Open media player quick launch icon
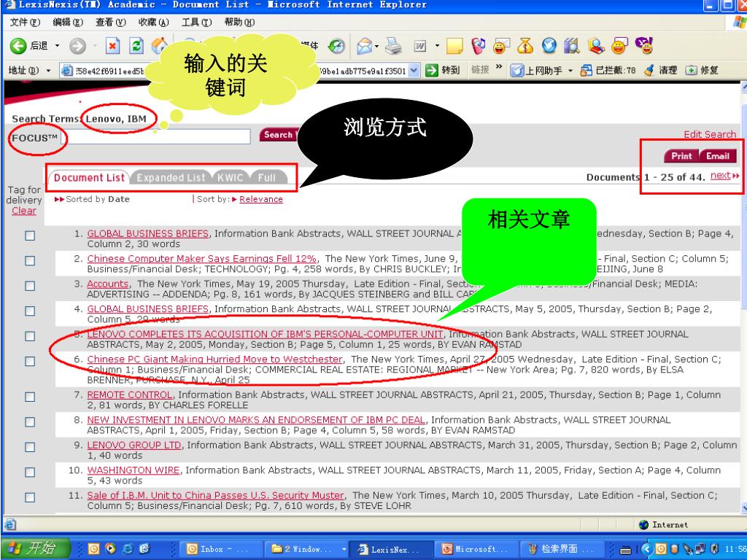This screenshot has height=560, width=747. (x=111, y=548)
